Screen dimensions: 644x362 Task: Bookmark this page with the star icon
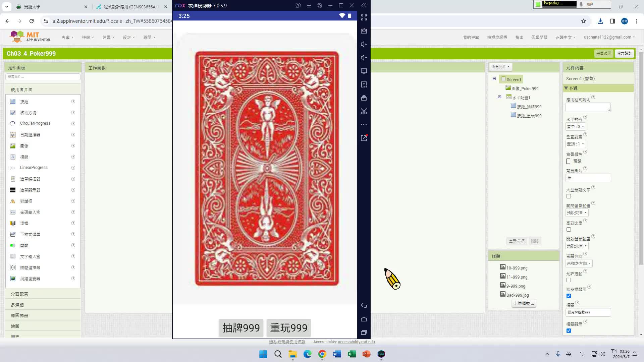click(584, 21)
